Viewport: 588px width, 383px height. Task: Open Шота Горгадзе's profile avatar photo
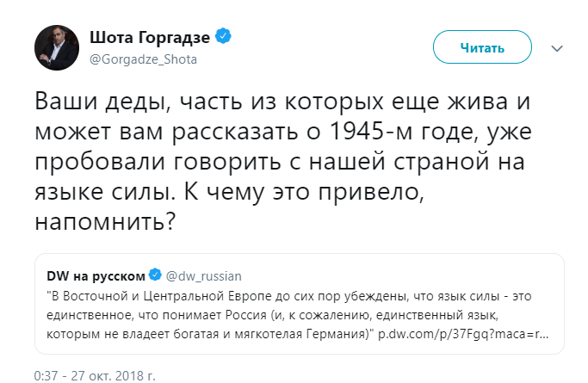pos(57,48)
